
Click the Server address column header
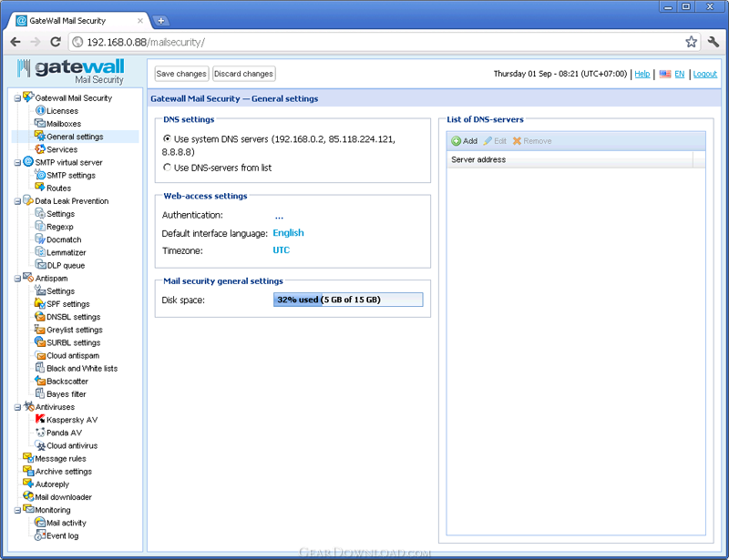(x=570, y=159)
